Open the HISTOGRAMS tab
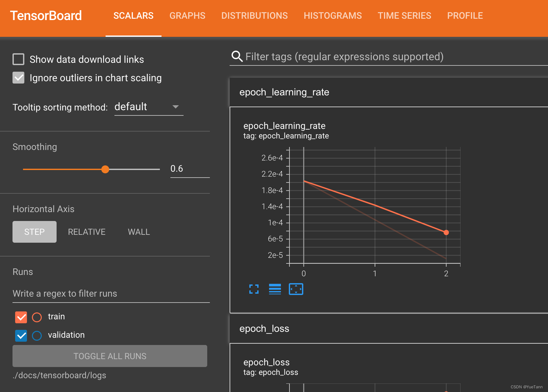Viewport: 548px width, 392px height. (x=333, y=15)
